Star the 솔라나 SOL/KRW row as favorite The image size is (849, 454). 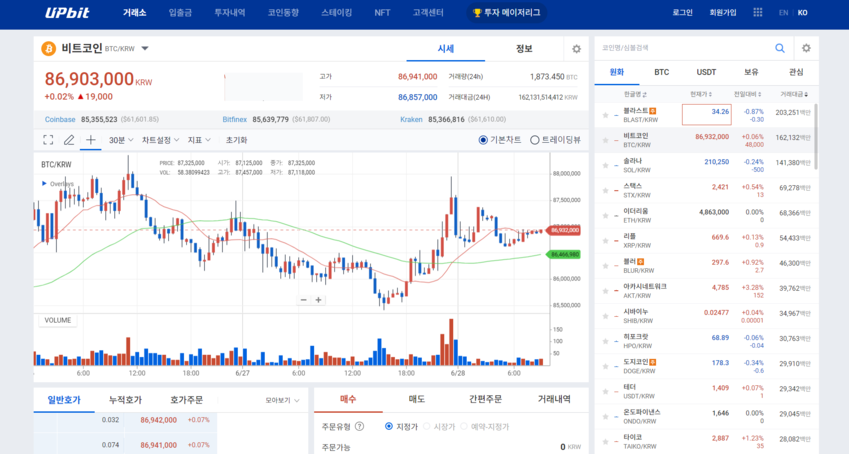pos(605,166)
